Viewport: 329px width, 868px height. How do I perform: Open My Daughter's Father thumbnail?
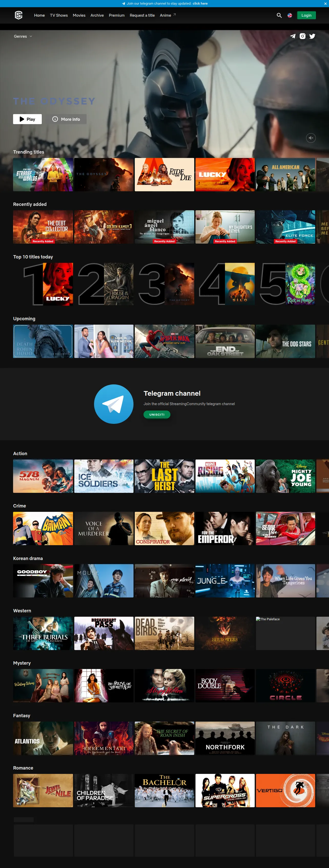(x=225, y=227)
